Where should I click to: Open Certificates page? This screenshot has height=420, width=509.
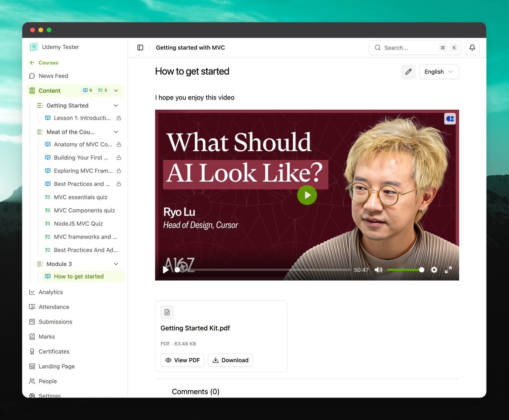(x=54, y=351)
